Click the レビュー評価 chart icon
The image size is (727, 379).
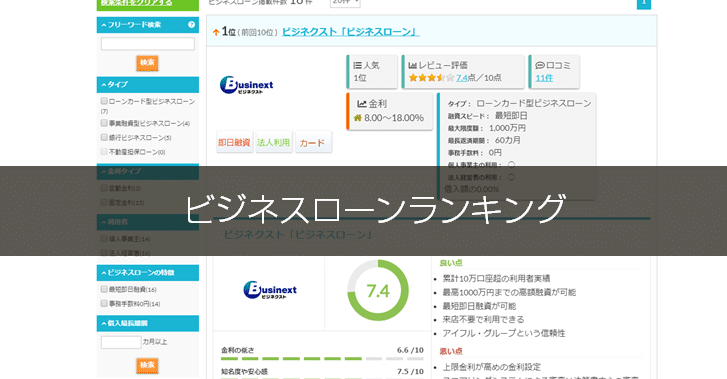(413, 65)
